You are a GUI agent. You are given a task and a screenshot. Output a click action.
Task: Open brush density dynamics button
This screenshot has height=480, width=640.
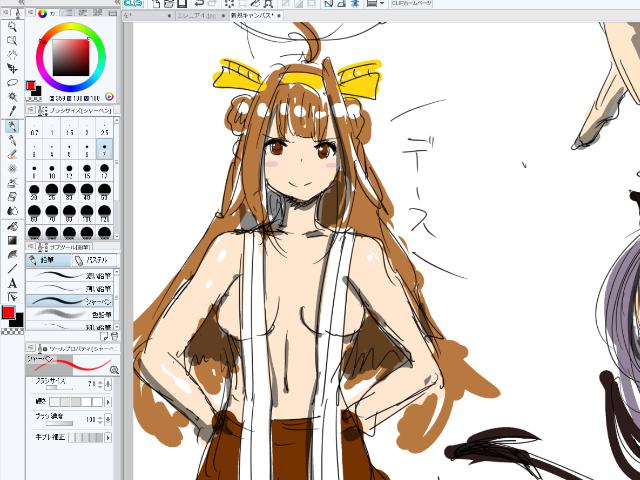point(108,419)
